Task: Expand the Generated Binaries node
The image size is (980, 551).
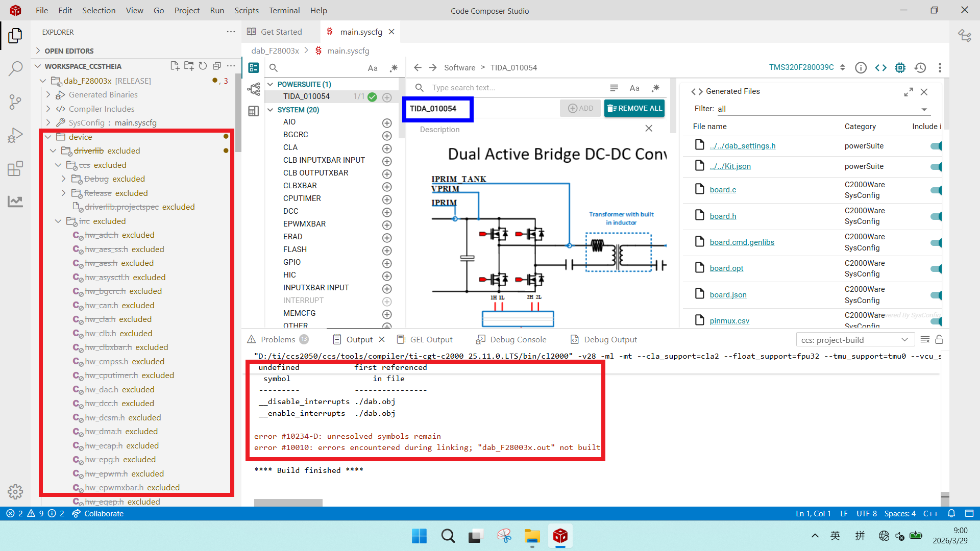Action: pos(48,94)
